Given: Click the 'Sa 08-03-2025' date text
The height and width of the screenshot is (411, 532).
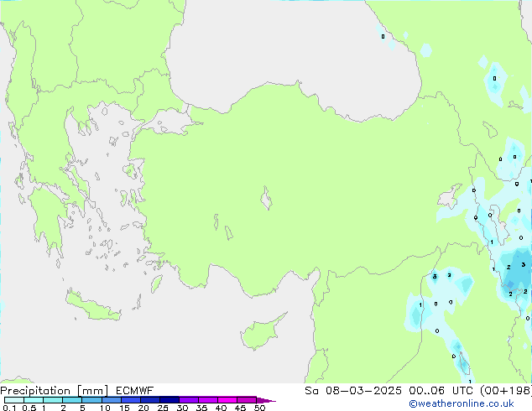Looking at the screenshot, I should (x=353, y=391).
